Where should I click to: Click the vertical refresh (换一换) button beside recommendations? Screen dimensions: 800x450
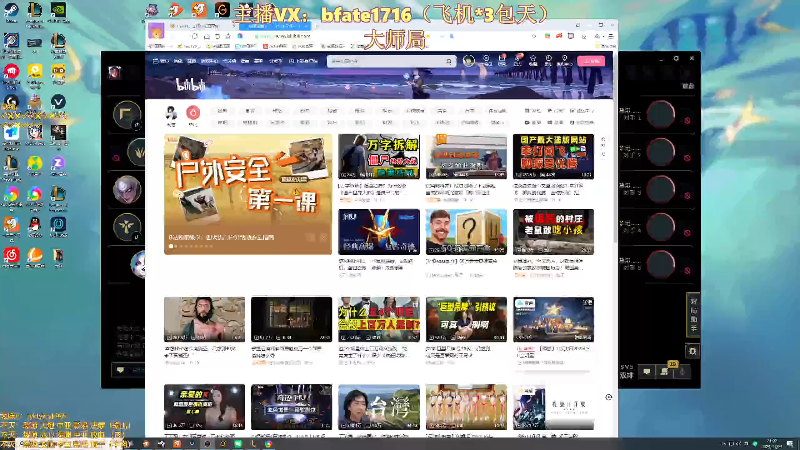604,147
